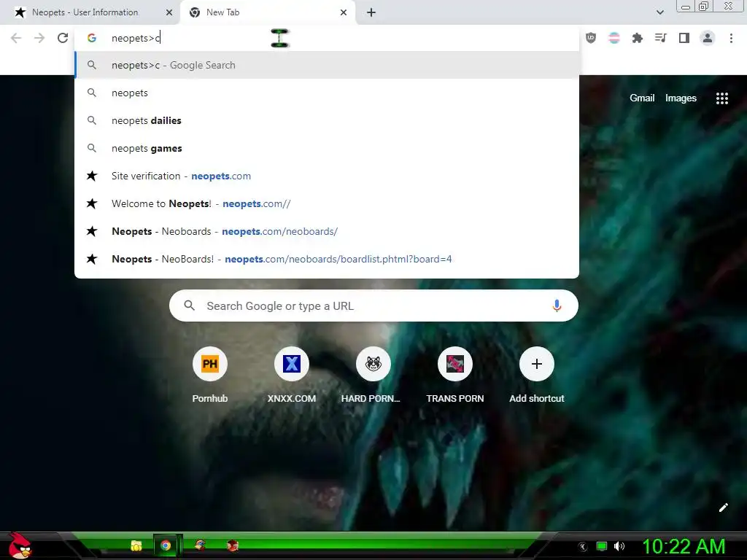This screenshot has width=747, height=560.
Task: Click the address bar containing neopets>c
Action: (327, 38)
